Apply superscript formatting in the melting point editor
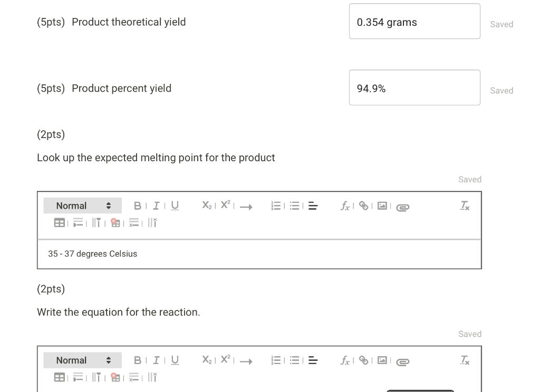Viewport: 540px width, 392px height. pyautogui.click(x=225, y=205)
